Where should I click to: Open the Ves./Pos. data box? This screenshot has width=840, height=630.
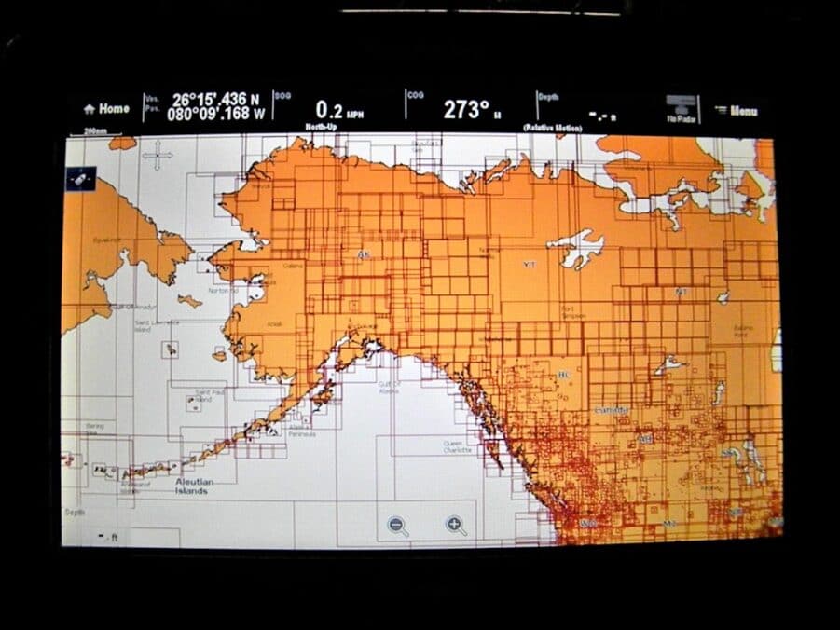point(152,105)
